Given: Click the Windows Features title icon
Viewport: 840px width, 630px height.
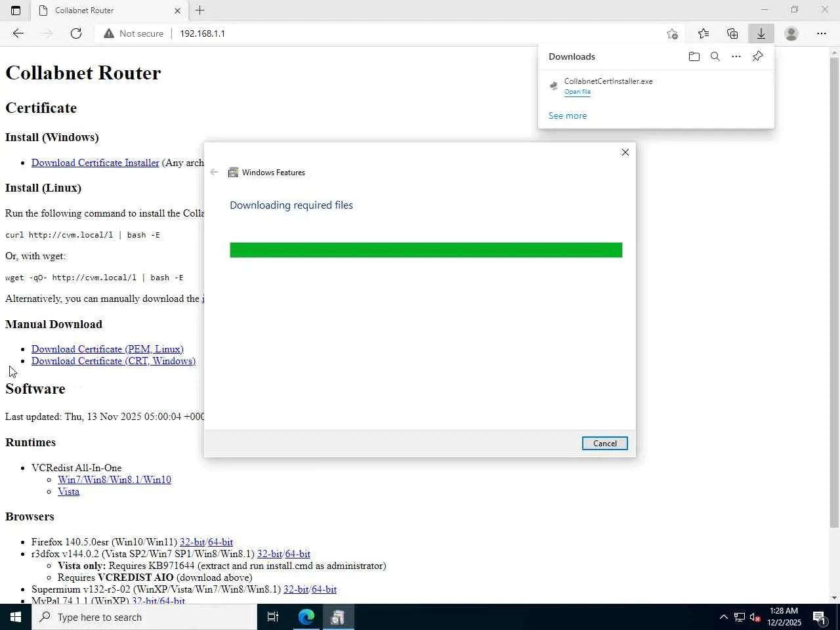Looking at the screenshot, I should click(233, 173).
